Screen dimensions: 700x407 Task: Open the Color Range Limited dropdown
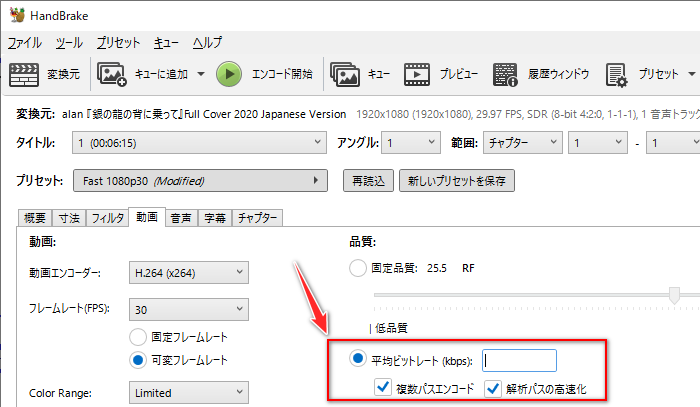coord(189,393)
